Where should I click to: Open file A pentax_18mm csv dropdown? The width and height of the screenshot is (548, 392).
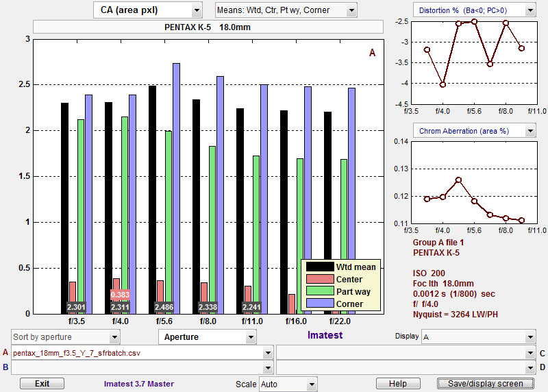tap(142, 353)
